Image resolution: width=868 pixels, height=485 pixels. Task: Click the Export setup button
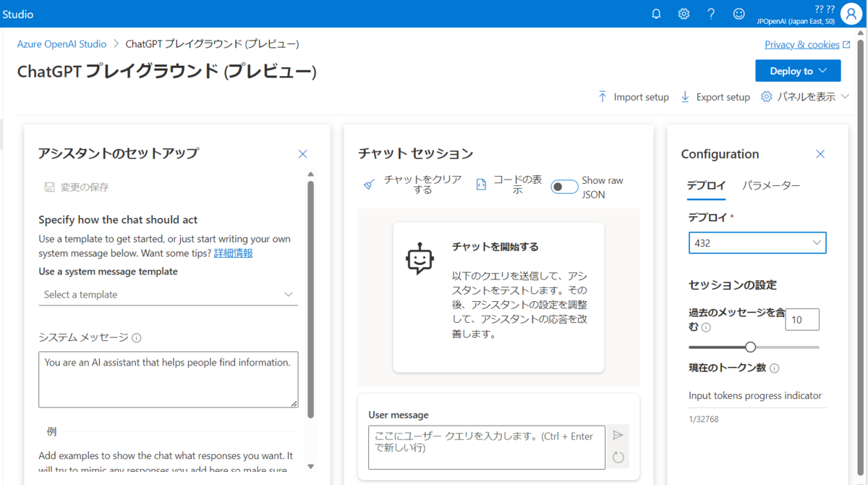[x=715, y=96]
